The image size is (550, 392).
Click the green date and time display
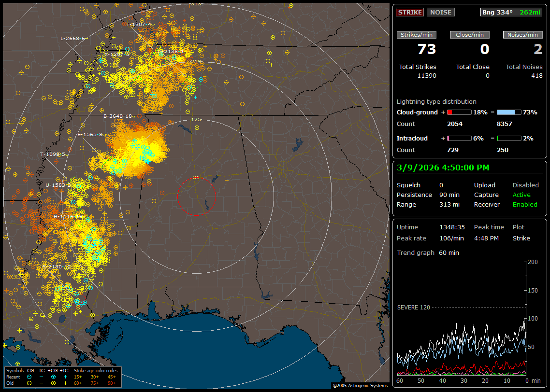pyautogui.click(x=443, y=168)
